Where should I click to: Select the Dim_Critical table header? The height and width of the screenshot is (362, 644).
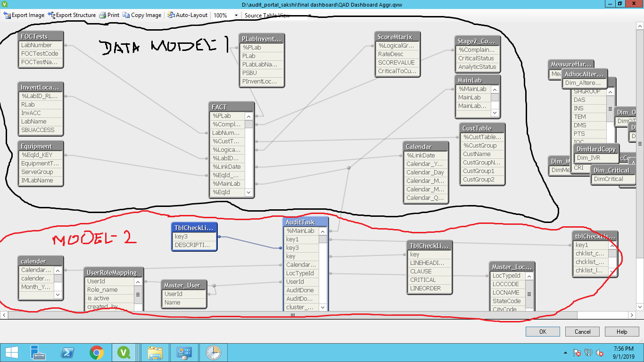coord(613,170)
